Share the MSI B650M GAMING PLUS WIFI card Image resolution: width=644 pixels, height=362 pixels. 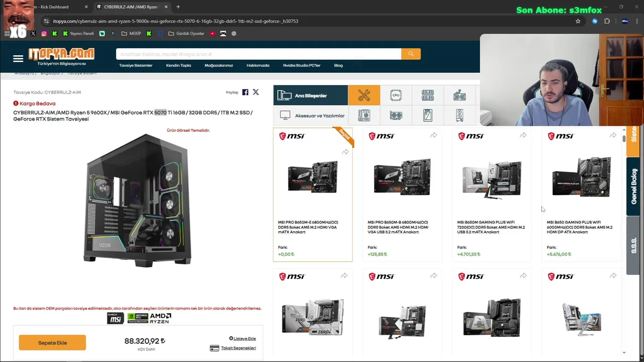[x=523, y=135]
